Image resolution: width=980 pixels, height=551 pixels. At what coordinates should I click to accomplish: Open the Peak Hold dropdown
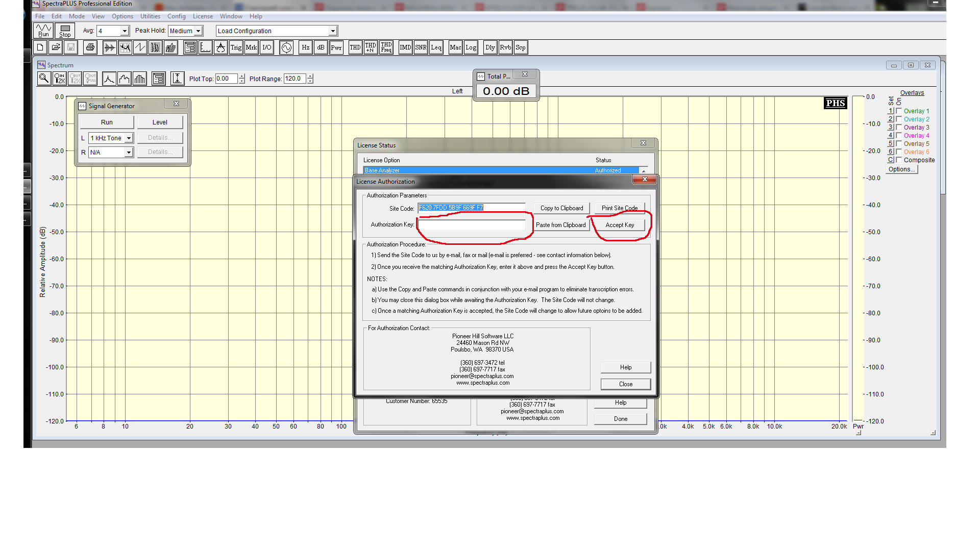199,31
